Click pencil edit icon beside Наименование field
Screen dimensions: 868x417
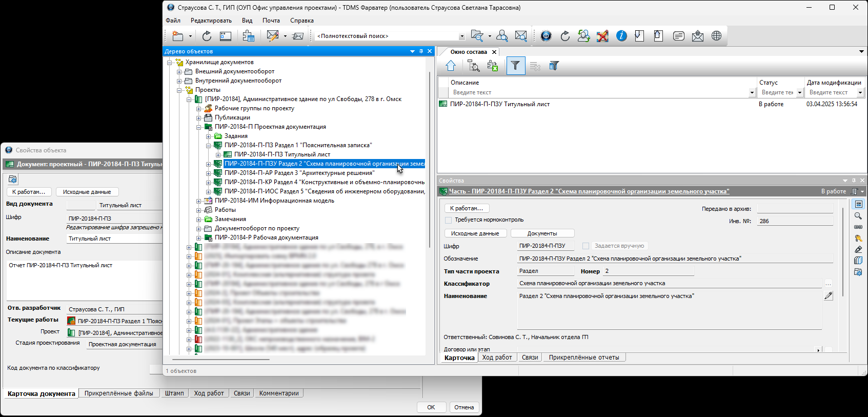828,296
